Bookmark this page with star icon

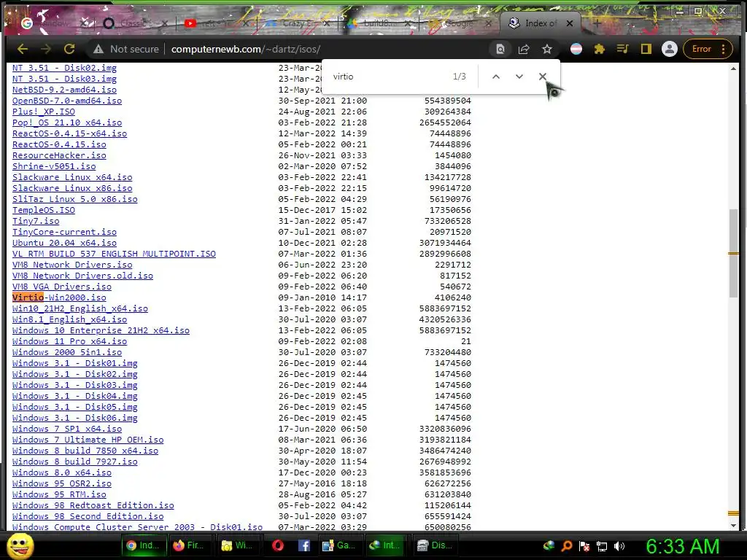(547, 49)
